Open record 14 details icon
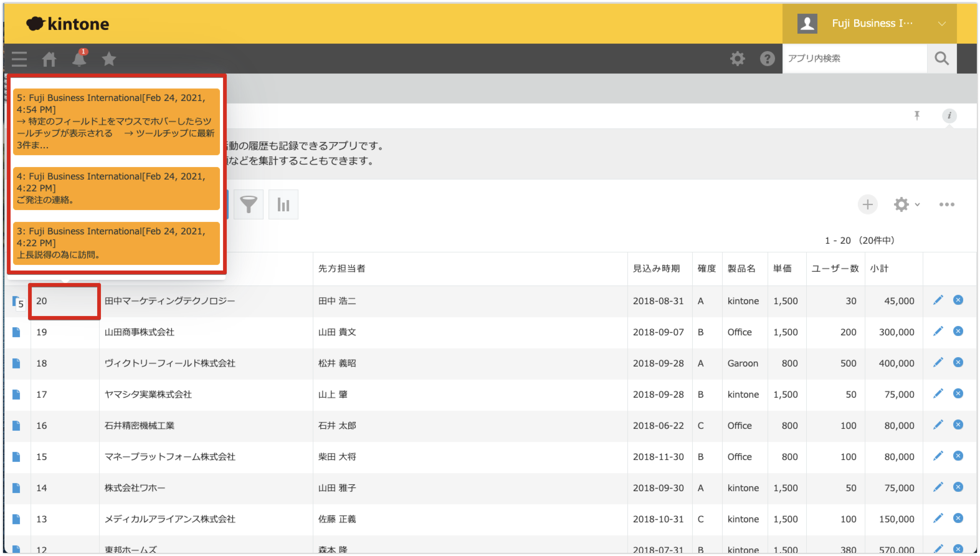 click(x=16, y=488)
